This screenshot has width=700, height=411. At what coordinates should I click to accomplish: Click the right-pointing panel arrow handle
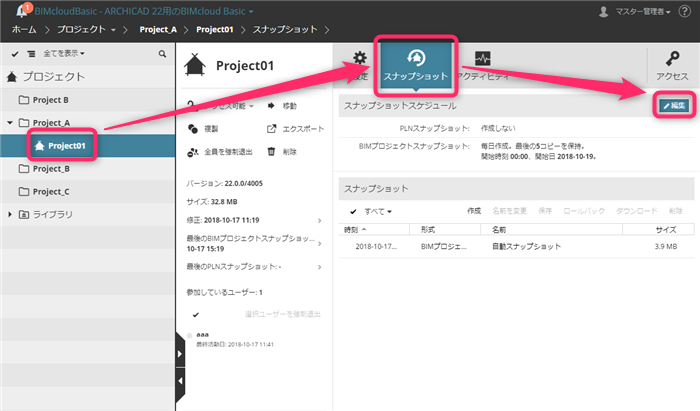(x=180, y=354)
